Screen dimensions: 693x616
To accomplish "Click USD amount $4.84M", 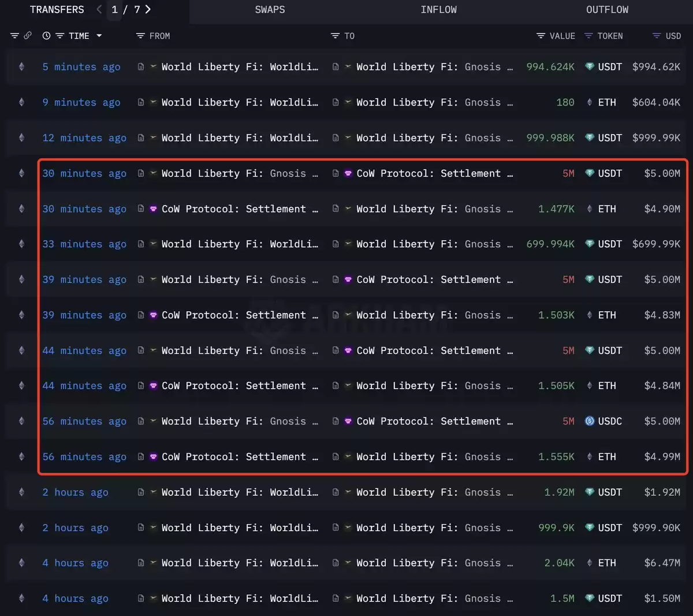I will point(662,386).
